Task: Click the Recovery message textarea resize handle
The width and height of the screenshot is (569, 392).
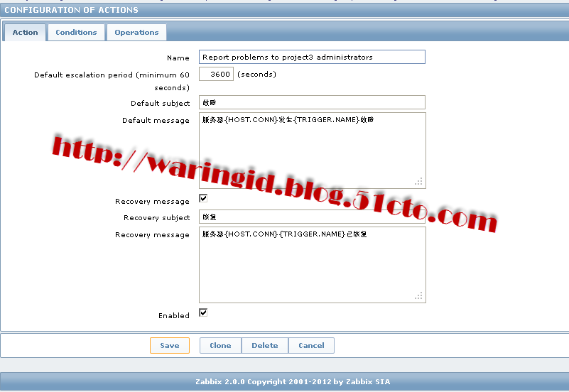Action: click(419, 296)
